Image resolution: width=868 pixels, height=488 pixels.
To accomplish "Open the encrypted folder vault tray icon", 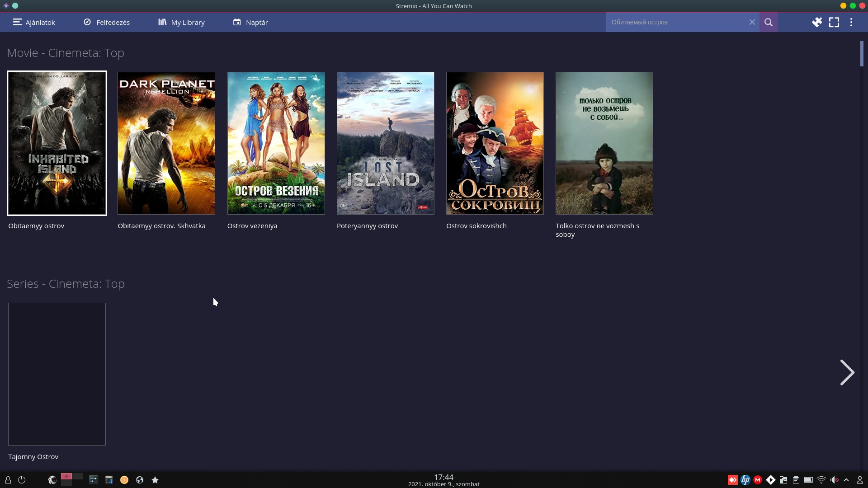I will tap(783, 480).
